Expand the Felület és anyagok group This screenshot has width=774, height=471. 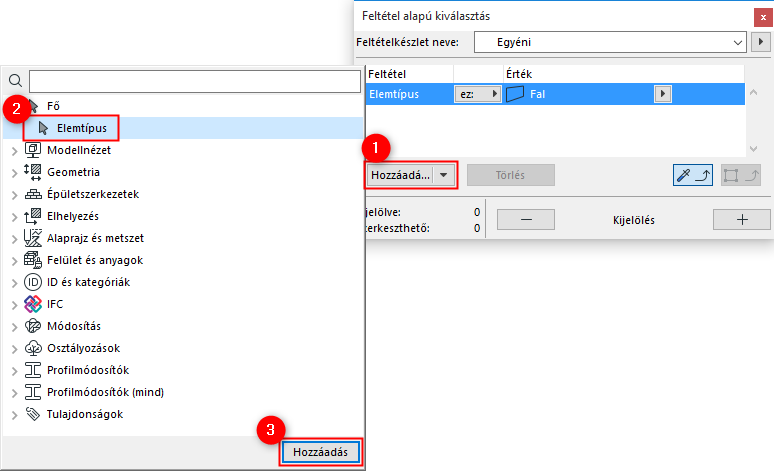[x=14, y=261]
